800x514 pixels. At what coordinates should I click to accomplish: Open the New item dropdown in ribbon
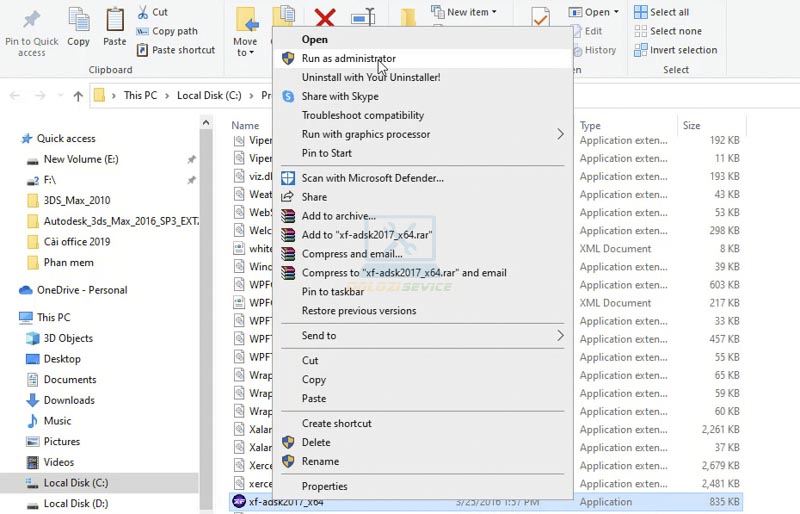[467, 12]
